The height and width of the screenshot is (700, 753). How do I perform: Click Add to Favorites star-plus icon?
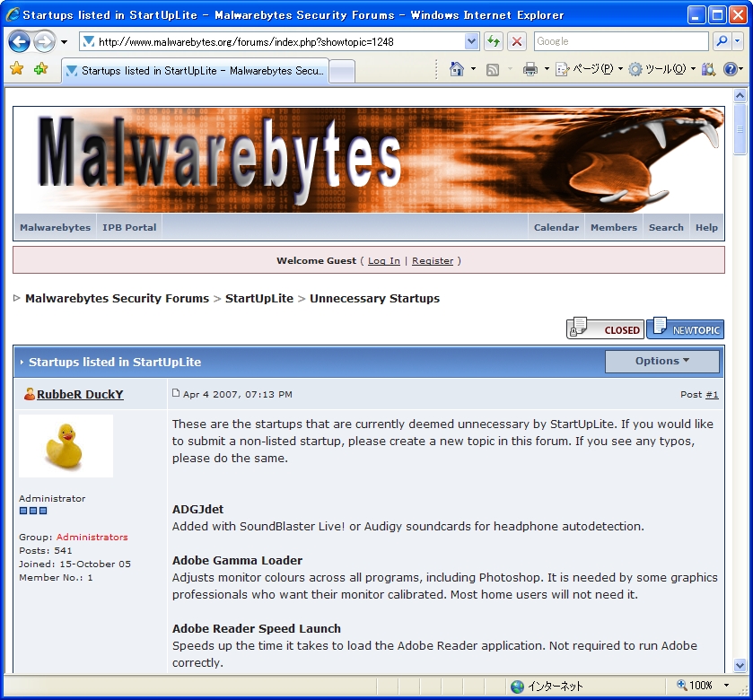[x=40, y=69]
